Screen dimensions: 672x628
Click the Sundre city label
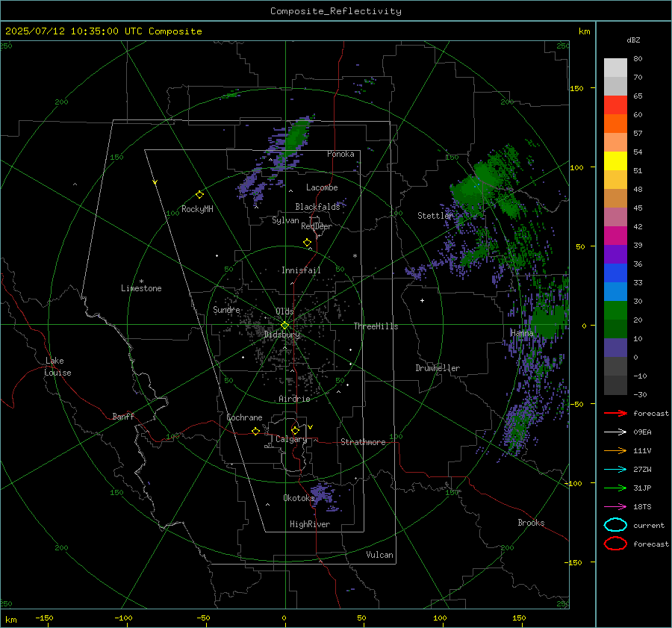tap(226, 310)
